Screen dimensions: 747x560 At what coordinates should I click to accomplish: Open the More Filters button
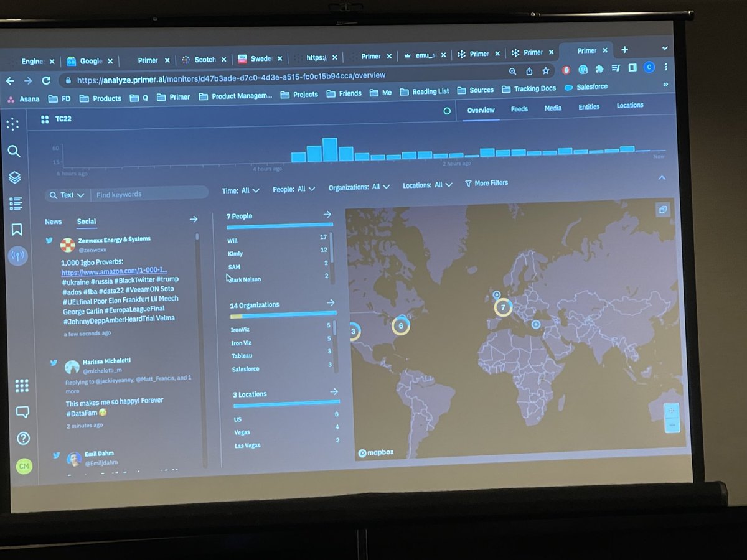pos(486,184)
